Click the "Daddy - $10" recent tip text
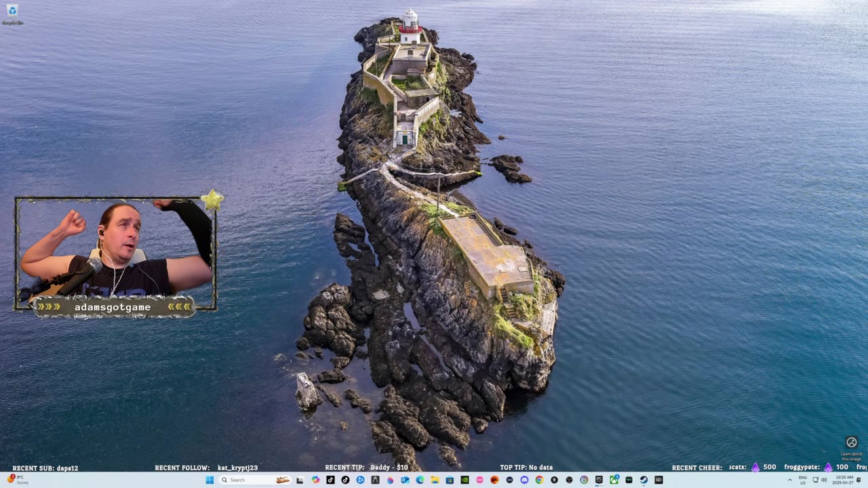Screen dimensions: 868x488 (389, 468)
